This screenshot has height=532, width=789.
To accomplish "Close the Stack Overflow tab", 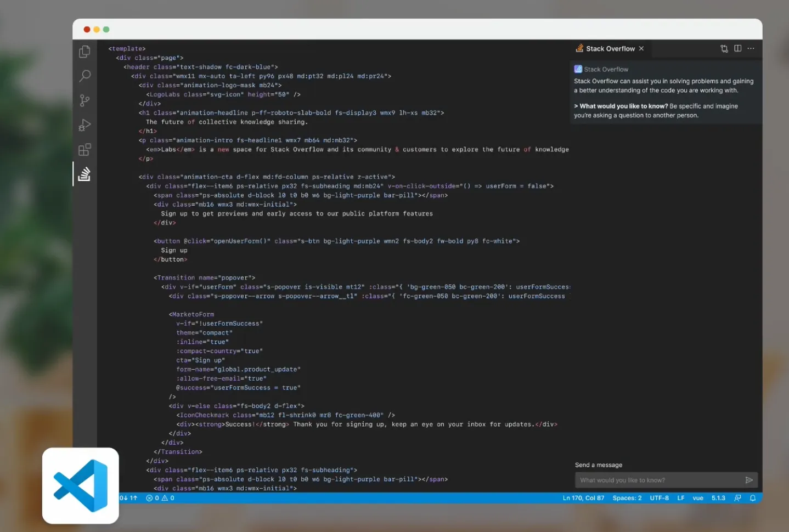I will (x=641, y=49).
